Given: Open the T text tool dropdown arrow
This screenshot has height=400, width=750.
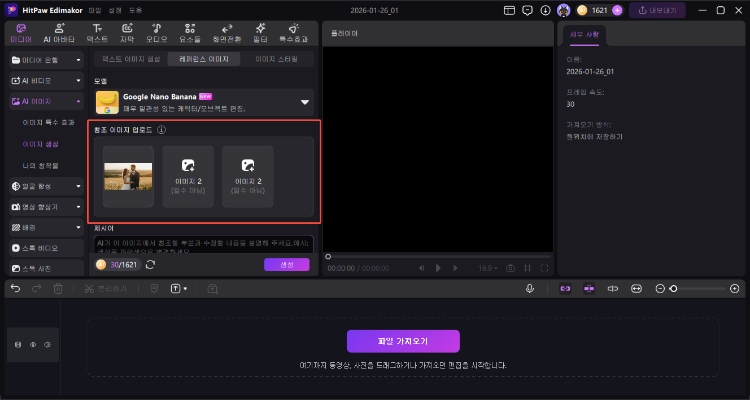Looking at the screenshot, I should [x=186, y=289].
